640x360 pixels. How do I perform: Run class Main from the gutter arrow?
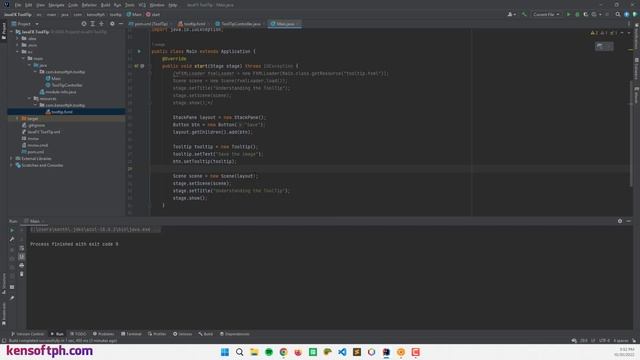click(139, 51)
